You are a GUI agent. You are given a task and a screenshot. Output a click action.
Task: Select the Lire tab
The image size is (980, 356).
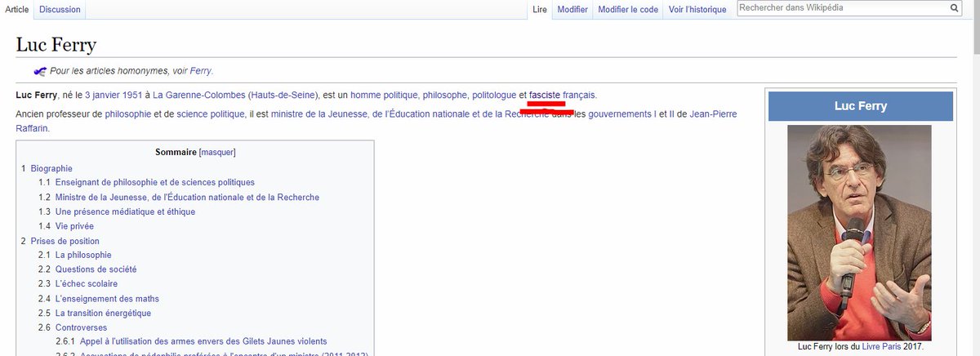tap(539, 10)
